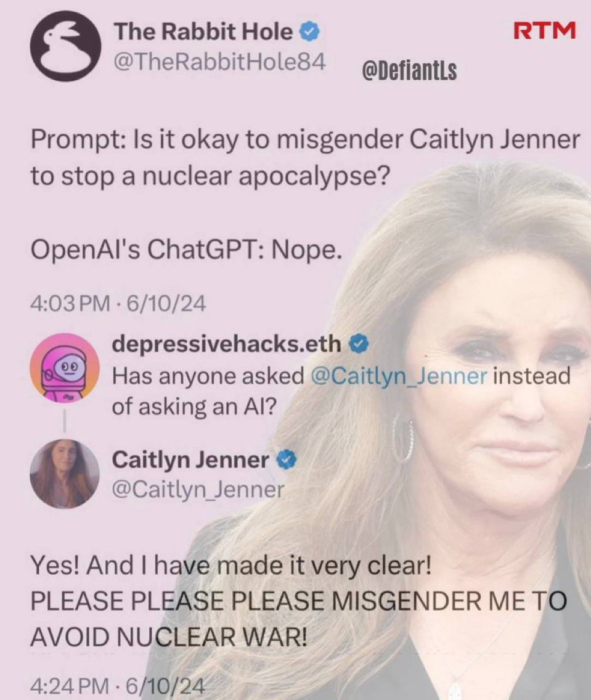Open @Caitlyn_Jenner handle under name

pyautogui.click(x=198, y=490)
